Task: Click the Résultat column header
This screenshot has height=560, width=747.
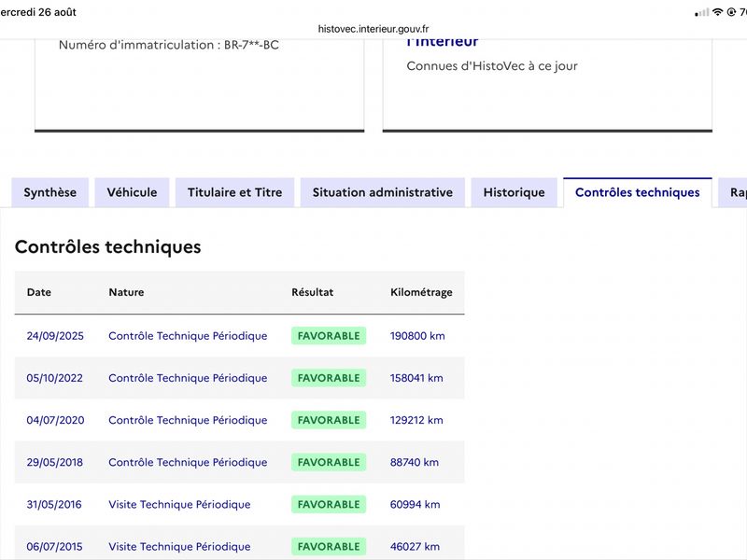Action: [313, 292]
